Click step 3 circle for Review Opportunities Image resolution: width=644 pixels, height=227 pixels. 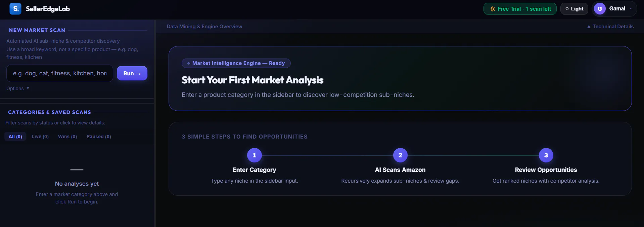546,155
